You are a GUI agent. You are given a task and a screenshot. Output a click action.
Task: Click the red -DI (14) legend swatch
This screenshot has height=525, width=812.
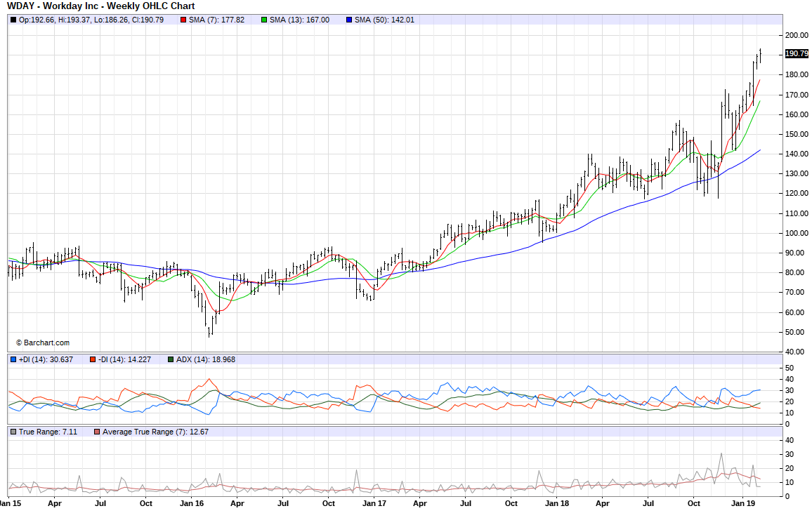click(x=93, y=359)
